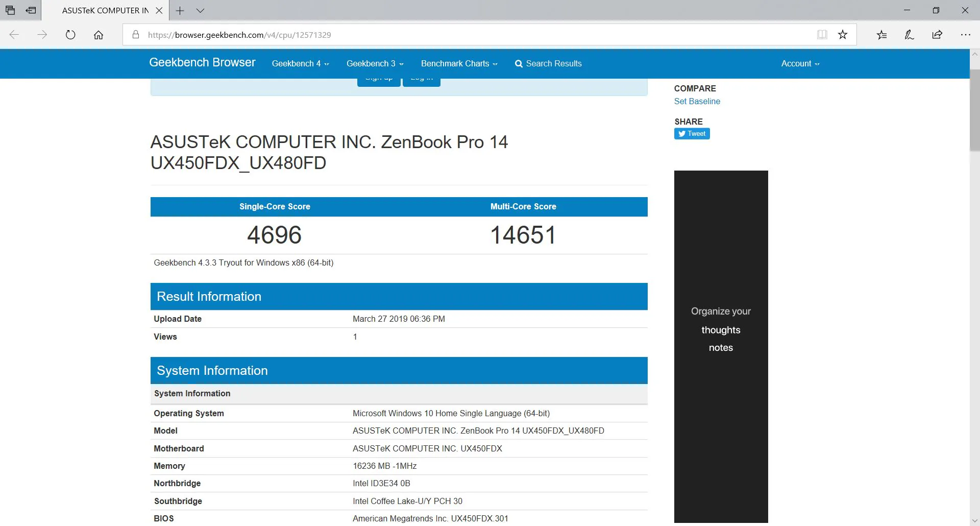Click the Operating System value text
980x526 pixels.
451,413
